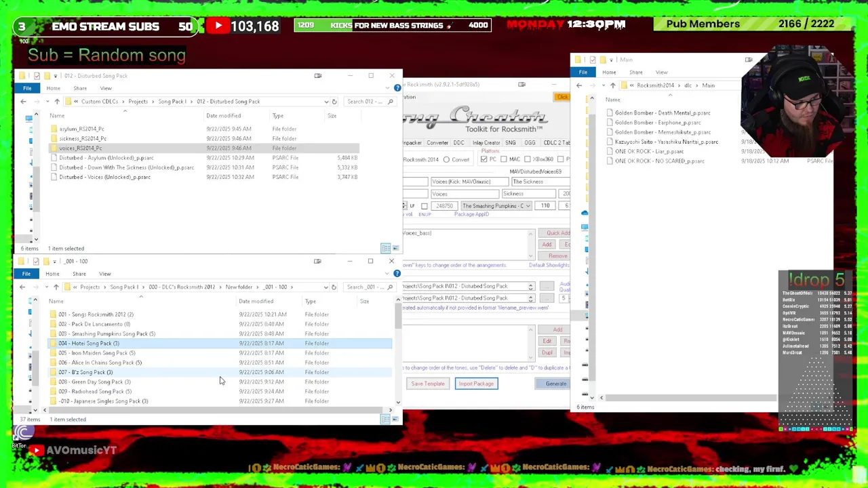Click the Save Template button
The image size is (868, 488).
click(428, 384)
